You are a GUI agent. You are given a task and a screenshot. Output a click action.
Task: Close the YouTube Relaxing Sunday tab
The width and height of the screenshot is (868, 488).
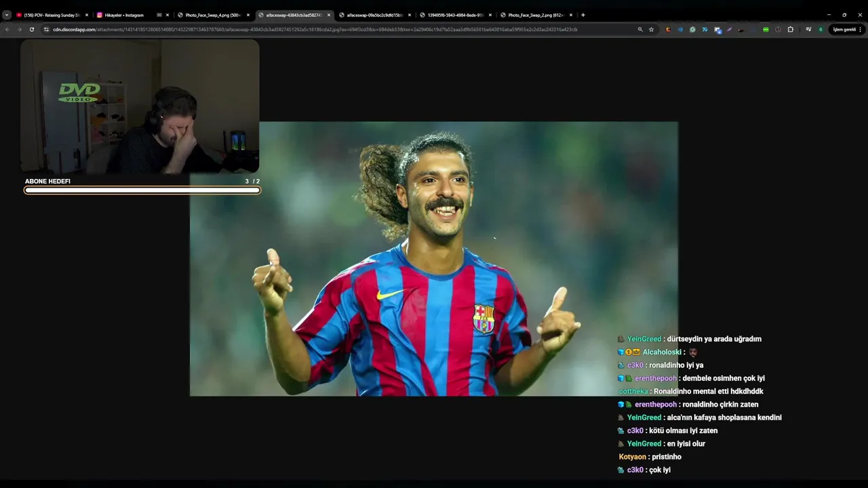(x=87, y=15)
